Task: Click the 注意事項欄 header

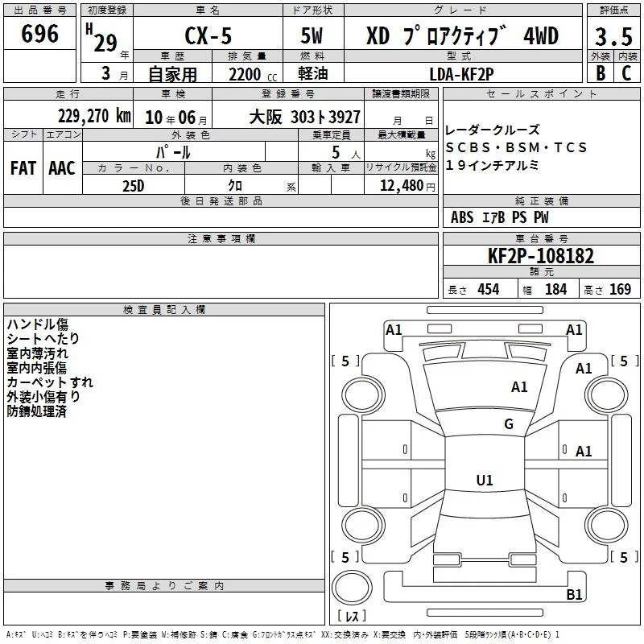Action: pos(221,238)
